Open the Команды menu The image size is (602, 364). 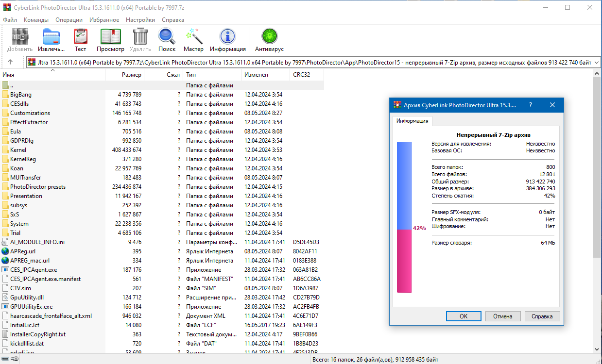(x=36, y=20)
